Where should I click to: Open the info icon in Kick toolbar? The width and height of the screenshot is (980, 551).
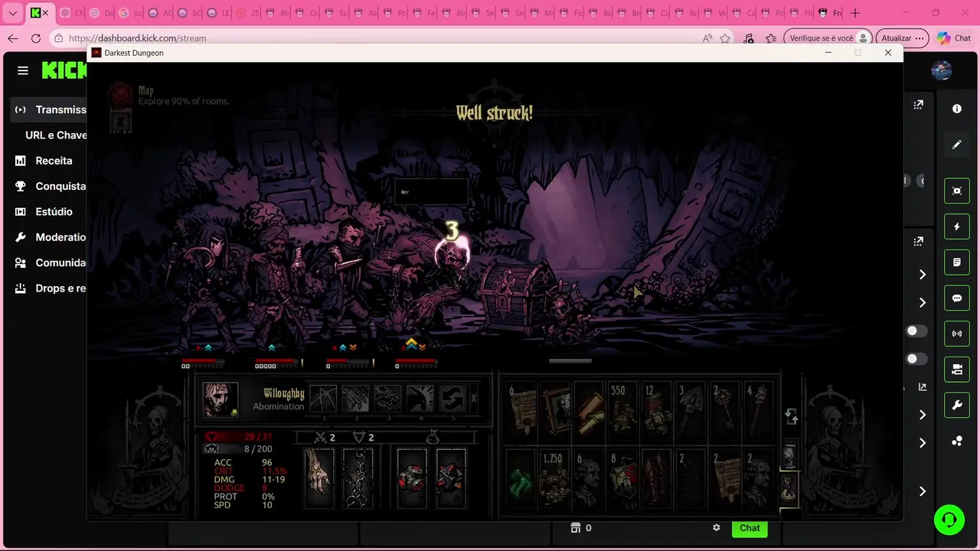click(957, 109)
